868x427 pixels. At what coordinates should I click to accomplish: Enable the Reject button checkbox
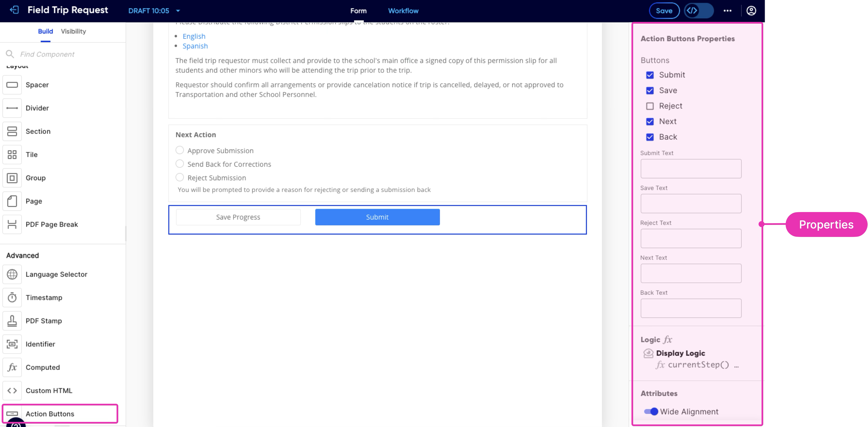pos(650,106)
